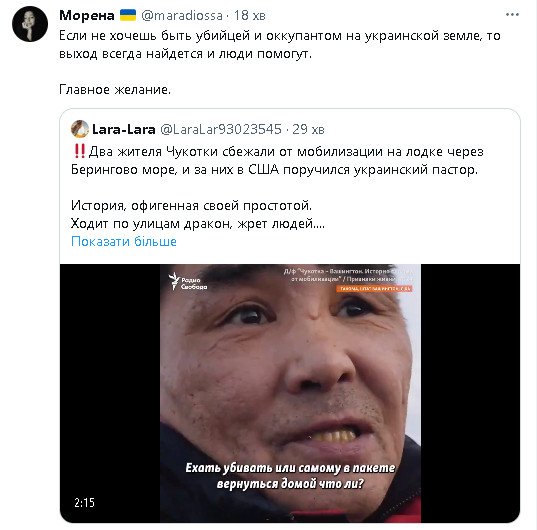Expand quoted tweet via Показати більше
537x530 pixels.
124,241
